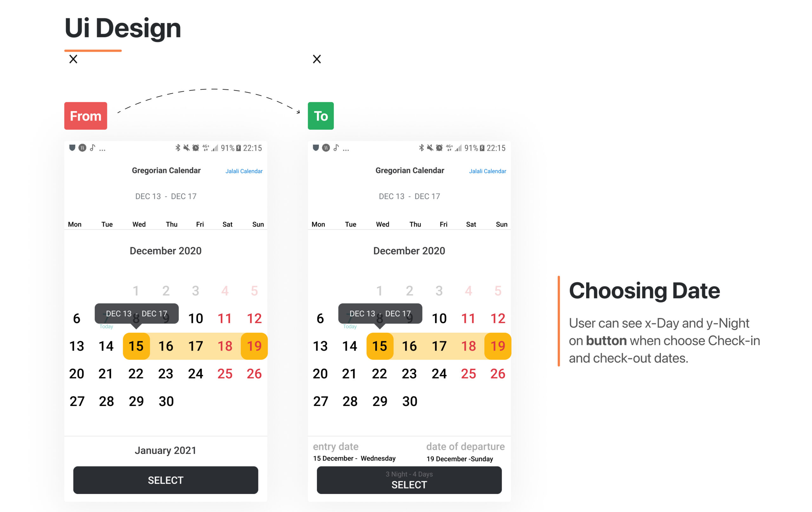
Task: Confirm 3 Night - 4 Days SELECT button
Action: click(x=409, y=480)
